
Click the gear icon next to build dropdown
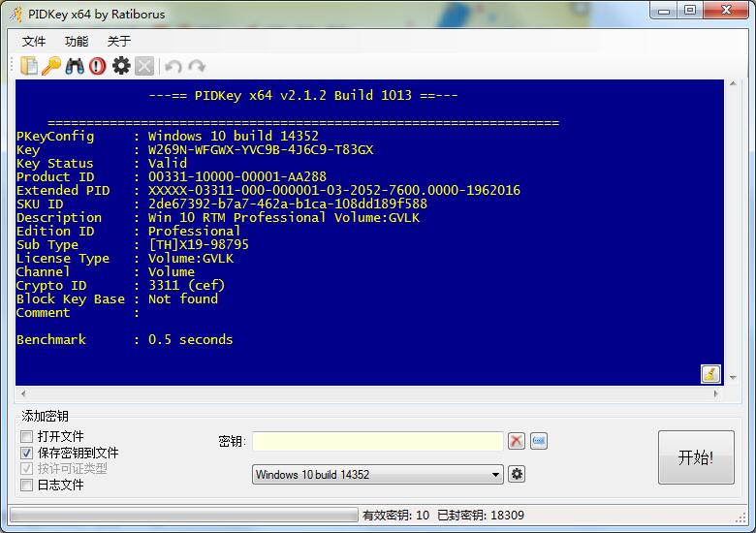[518, 474]
